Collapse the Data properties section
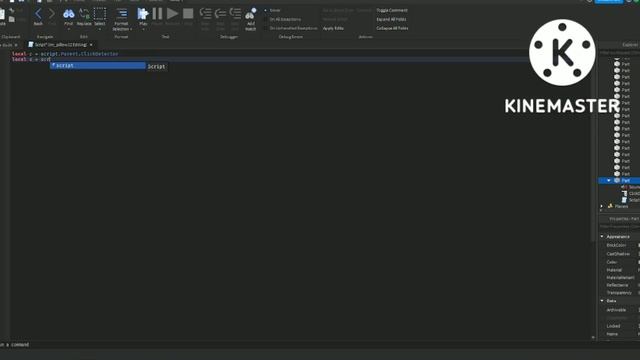 (602, 300)
